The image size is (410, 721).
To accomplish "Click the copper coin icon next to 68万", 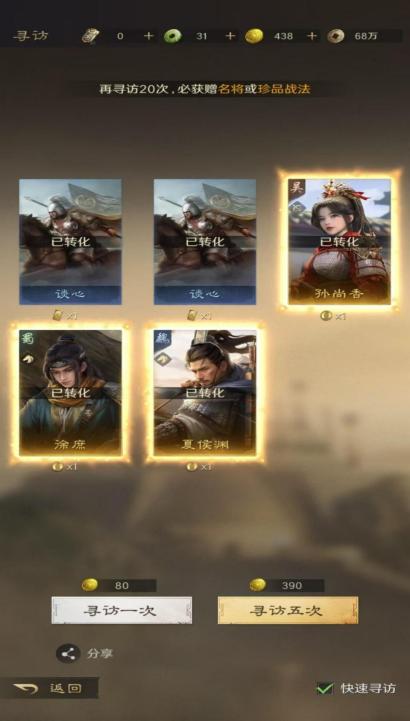I will coord(336,36).
